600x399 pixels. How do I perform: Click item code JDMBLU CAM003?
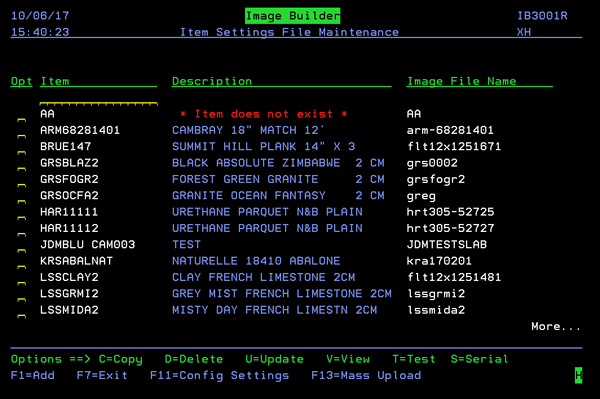(88, 244)
